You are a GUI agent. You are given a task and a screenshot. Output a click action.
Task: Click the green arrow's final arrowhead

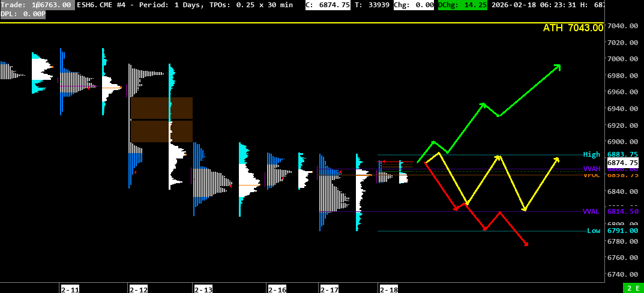tap(558, 66)
